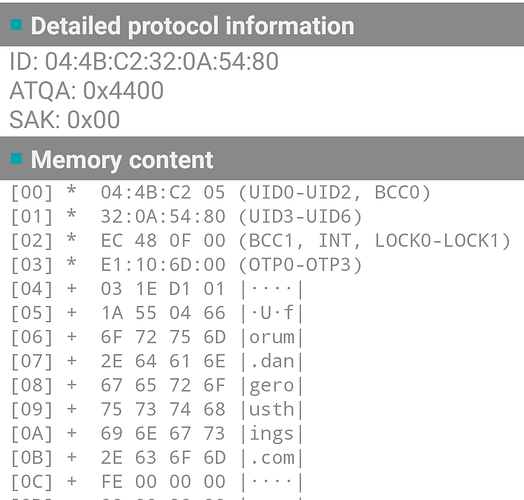Select memory page [04] 03 1E D1 01
Viewport: 524px width, 500px height.
pos(157,289)
